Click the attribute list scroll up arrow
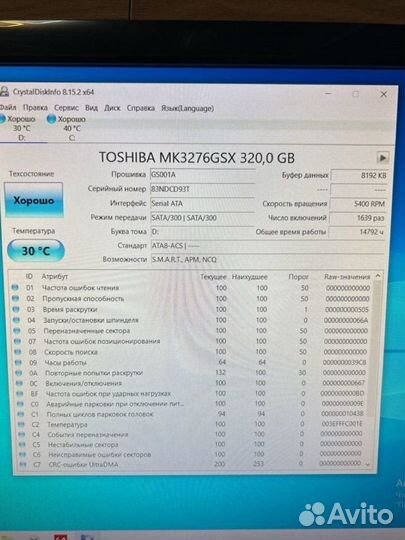 coord(378,276)
